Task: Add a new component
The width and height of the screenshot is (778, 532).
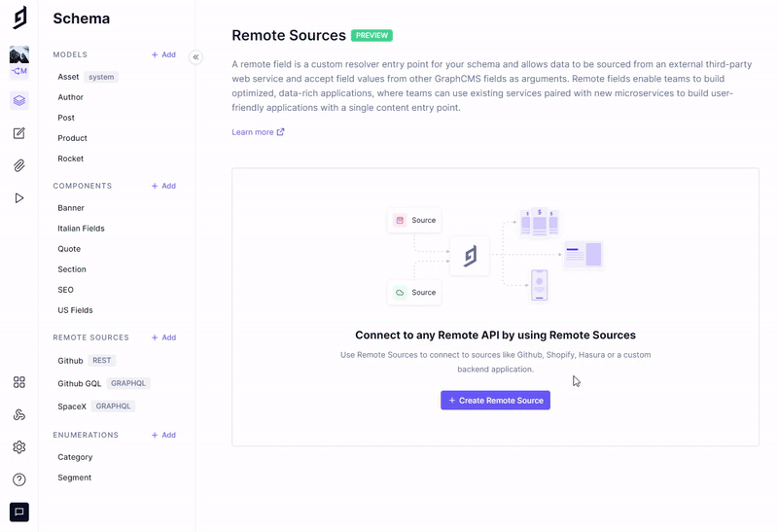Action: (163, 186)
